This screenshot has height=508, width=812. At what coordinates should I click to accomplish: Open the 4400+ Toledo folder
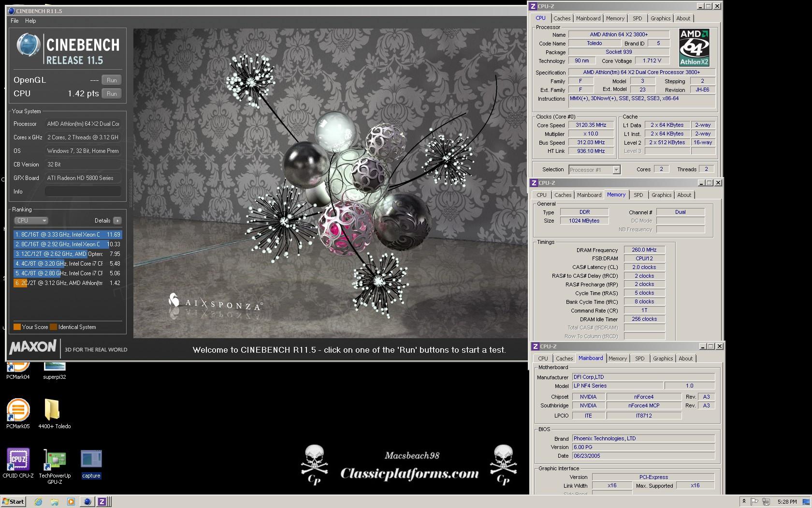54,414
